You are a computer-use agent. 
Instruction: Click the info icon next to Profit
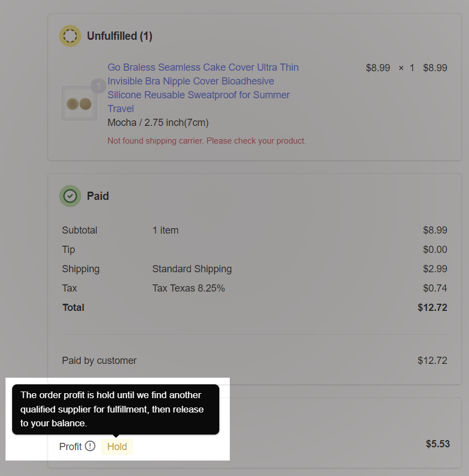(x=90, y=446)
